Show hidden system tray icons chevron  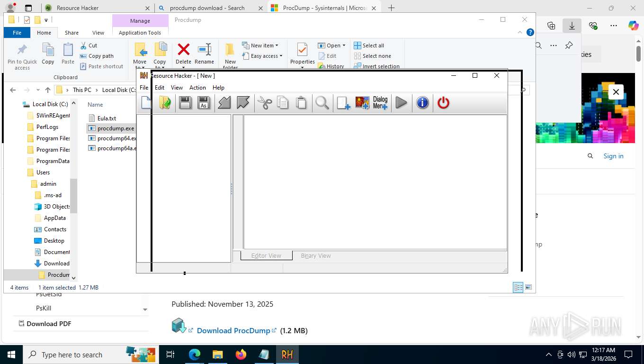click(x=549, y=355)
